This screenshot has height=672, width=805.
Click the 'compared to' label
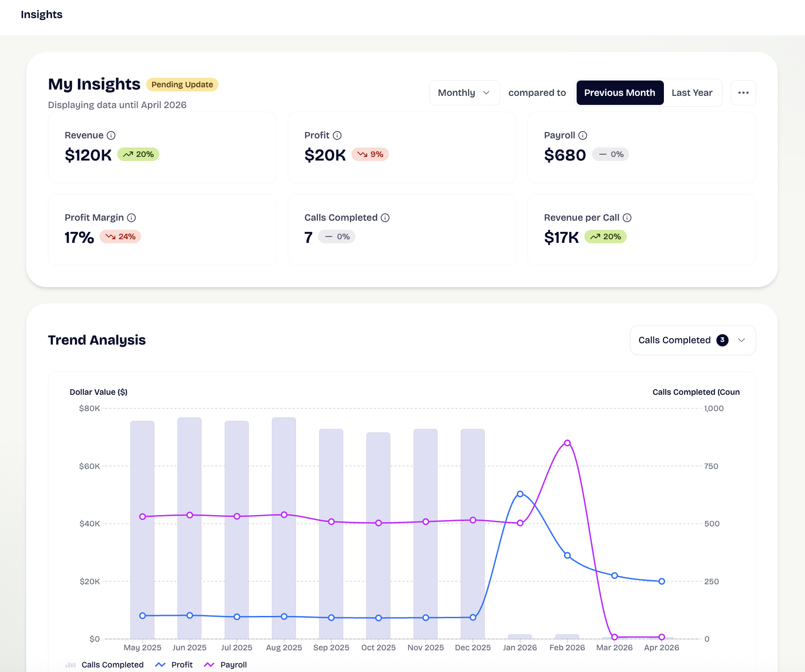537,93
